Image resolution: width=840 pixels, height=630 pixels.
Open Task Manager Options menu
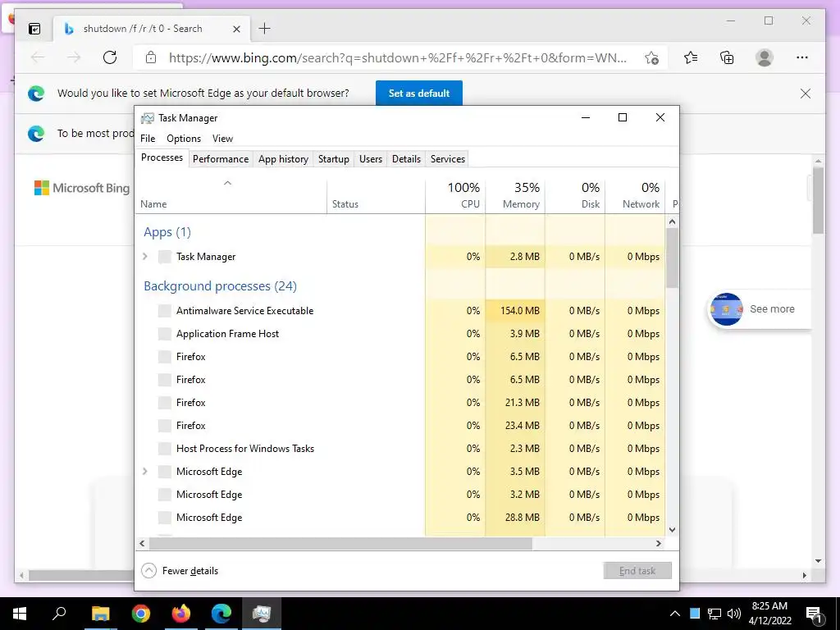(x=184, y=138)
